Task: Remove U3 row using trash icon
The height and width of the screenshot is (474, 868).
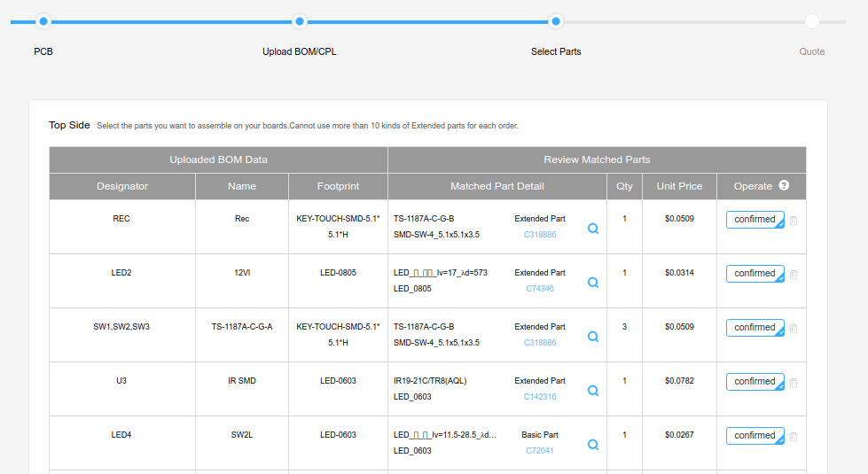Action: click(x=794, y=383)
